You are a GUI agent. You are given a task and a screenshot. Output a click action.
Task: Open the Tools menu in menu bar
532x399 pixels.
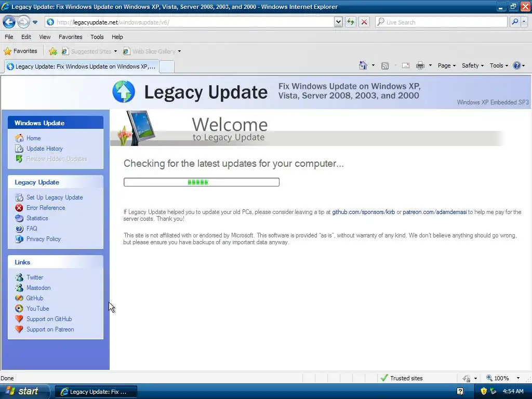(x=97, y=37)
